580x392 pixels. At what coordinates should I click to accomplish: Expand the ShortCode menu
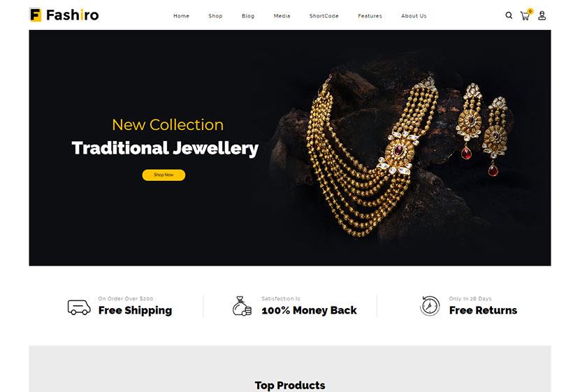pos(324,16)
